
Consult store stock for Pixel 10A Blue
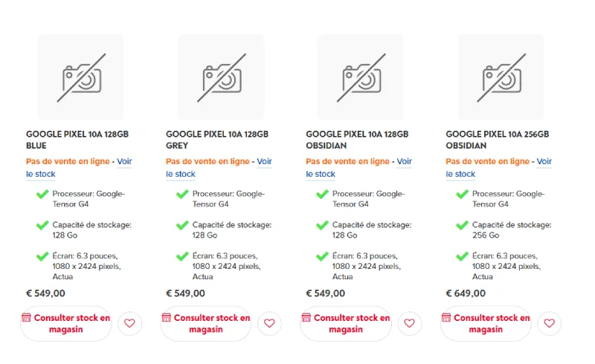(65, 323)
